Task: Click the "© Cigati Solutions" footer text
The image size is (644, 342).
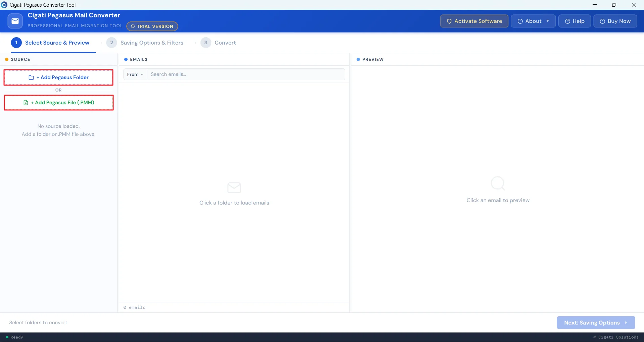Action: point(616,337)
